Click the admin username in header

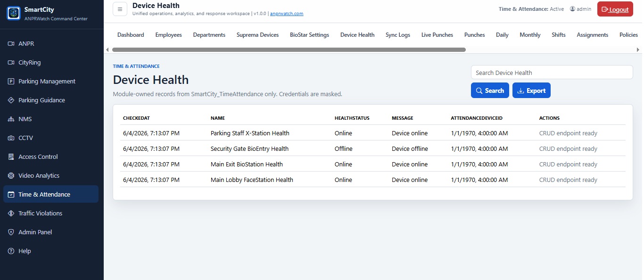click(584, 9)
